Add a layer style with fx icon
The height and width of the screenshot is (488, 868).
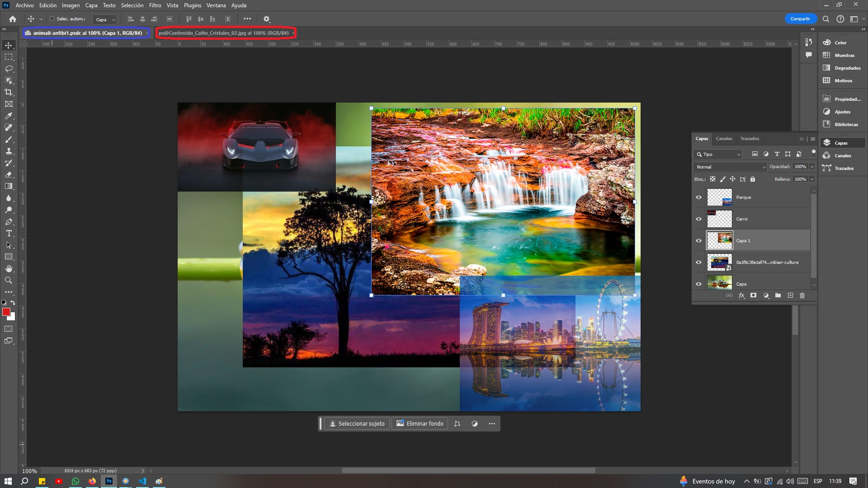741,296
